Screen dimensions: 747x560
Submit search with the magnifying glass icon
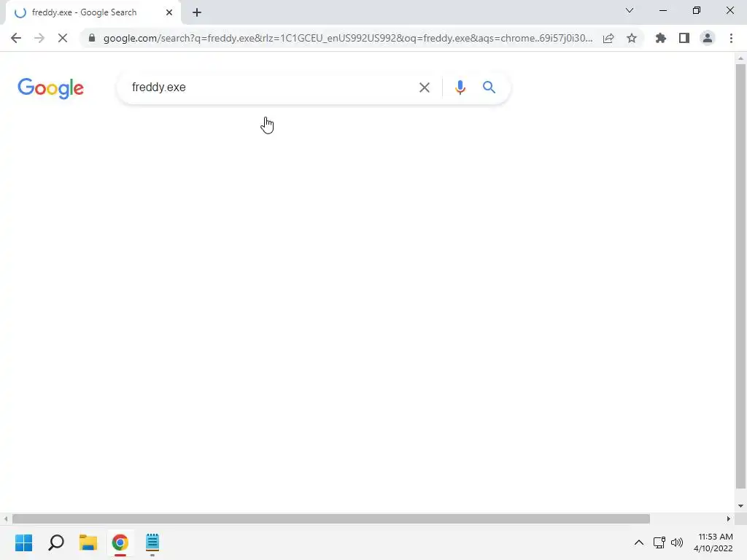489,87
